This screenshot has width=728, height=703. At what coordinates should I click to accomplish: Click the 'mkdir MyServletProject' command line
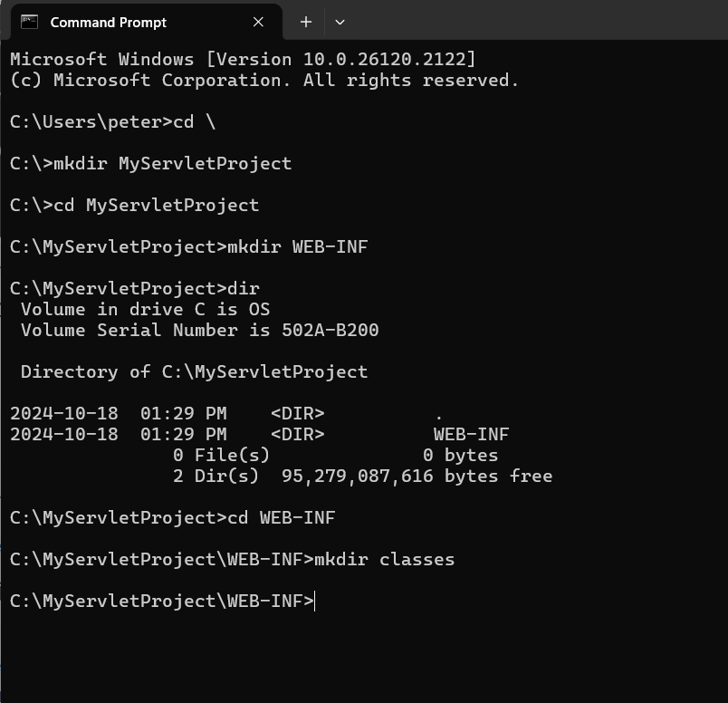click(151, 164)
